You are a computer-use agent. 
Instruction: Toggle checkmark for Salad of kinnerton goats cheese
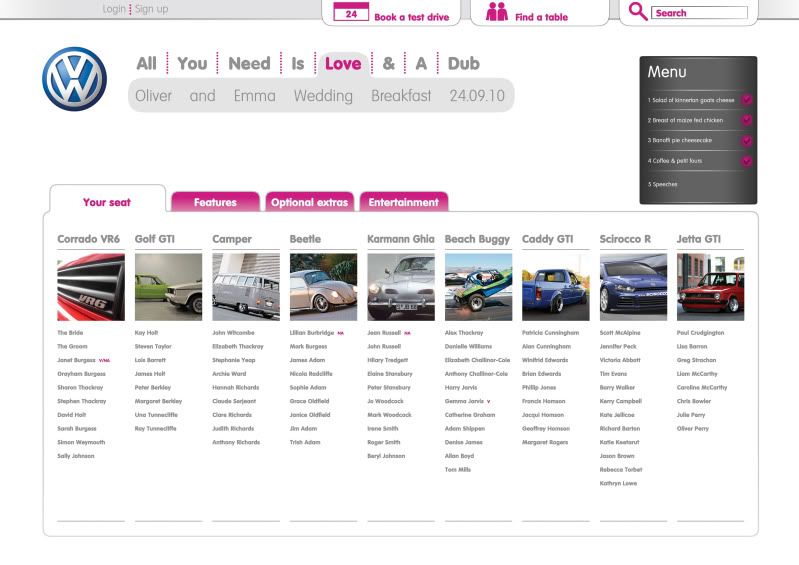tap(747, 100)
